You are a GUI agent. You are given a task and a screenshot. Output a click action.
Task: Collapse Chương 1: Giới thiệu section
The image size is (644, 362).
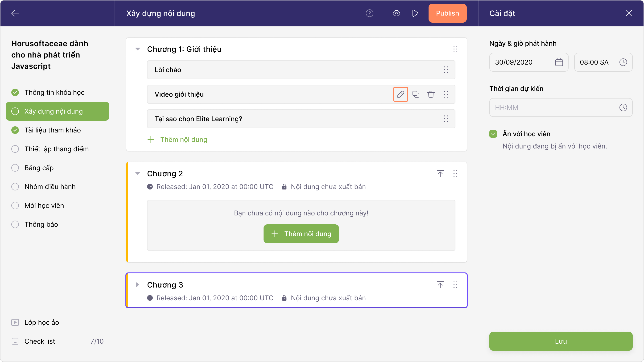137,49
